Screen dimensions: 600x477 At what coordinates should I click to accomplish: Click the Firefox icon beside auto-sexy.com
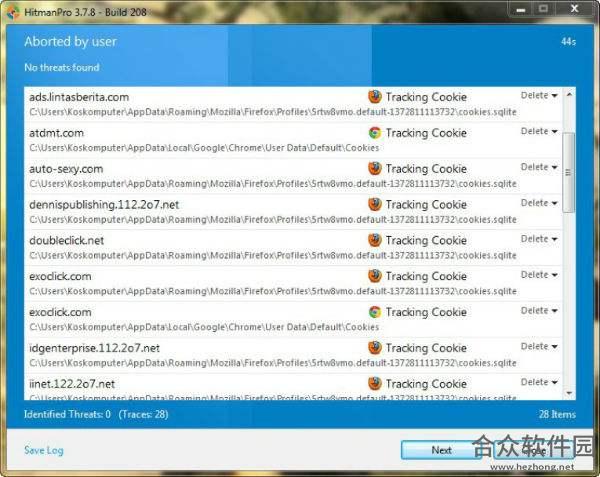[x=375, y=168]
